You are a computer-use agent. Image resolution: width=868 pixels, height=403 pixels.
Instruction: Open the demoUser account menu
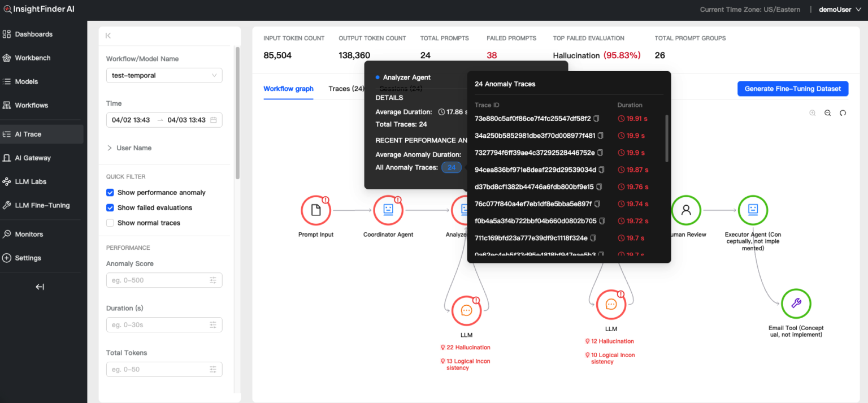click(x=840, y=10)
